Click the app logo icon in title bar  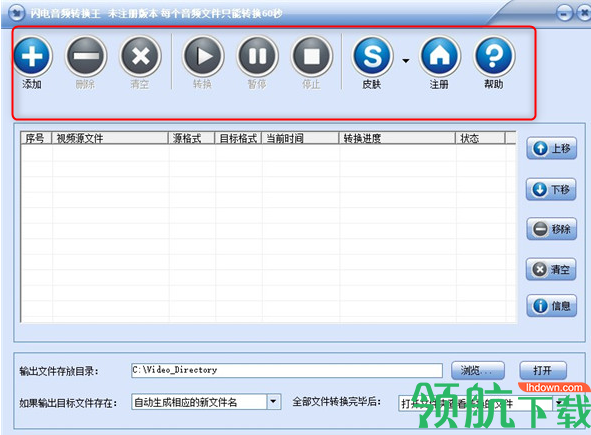(16, 14)
